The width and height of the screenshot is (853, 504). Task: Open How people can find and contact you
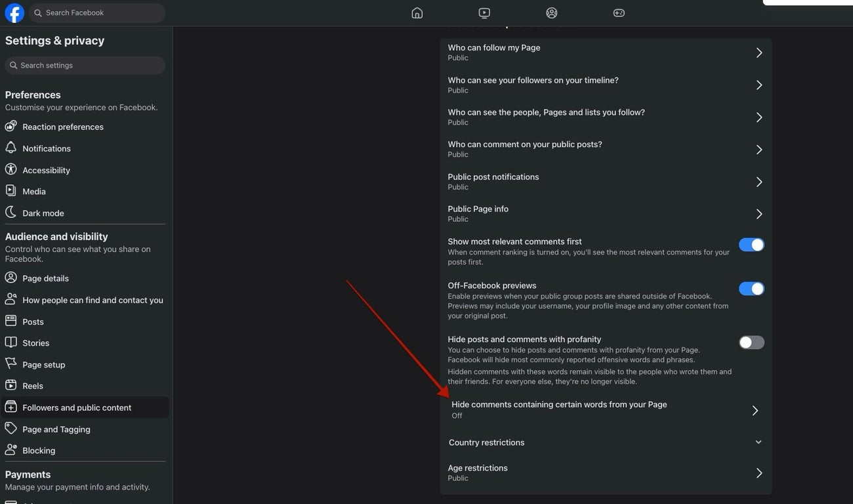click(85, 300)
